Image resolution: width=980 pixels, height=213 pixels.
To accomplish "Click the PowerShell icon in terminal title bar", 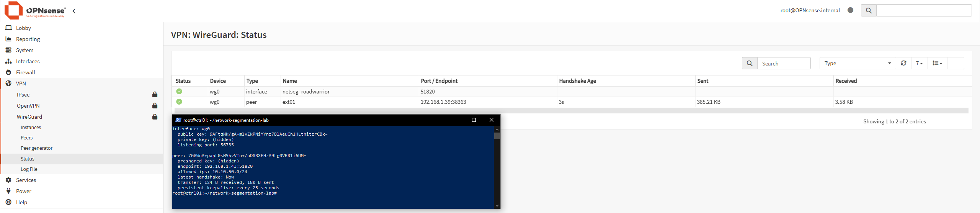I will 178,120.
